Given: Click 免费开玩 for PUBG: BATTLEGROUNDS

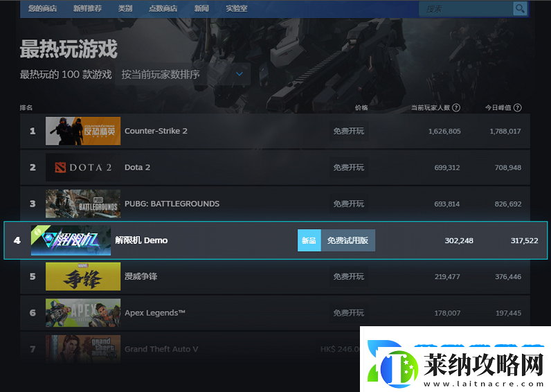Looking at the screenshot, I should coord(349,204).
